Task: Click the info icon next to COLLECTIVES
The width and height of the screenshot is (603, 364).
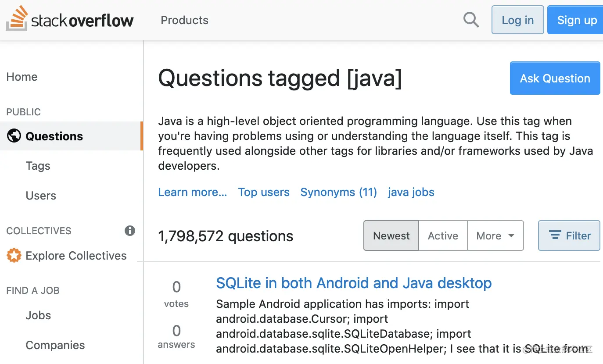Action: (129, 231)
